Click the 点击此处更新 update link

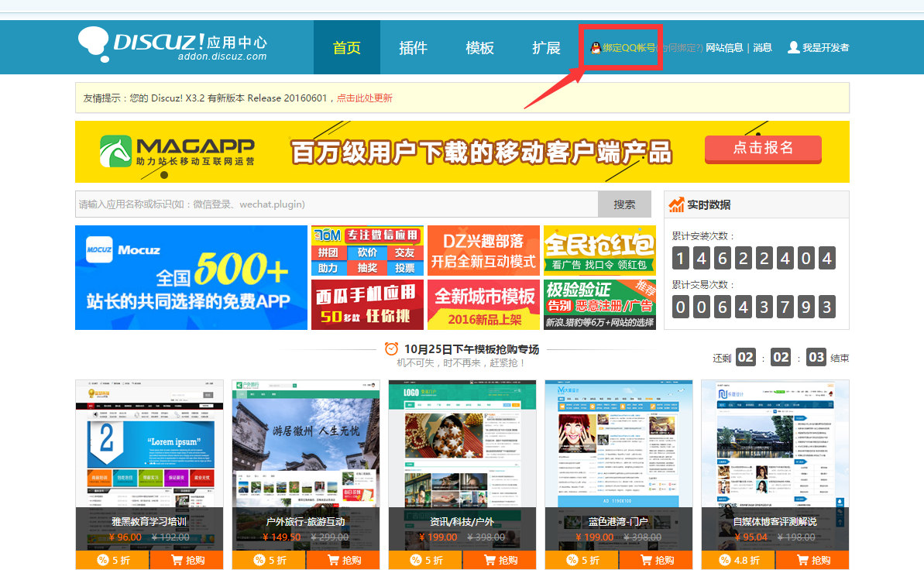tap(364, 98)
